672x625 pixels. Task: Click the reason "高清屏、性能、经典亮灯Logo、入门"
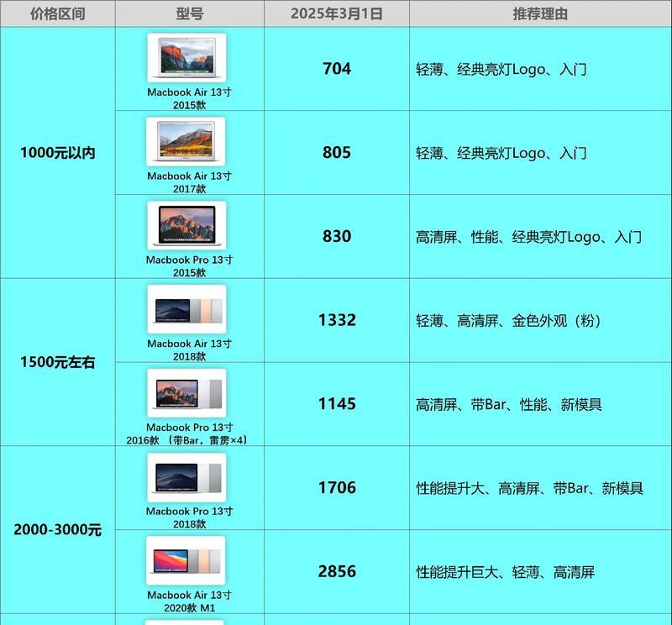pos(528,237)
